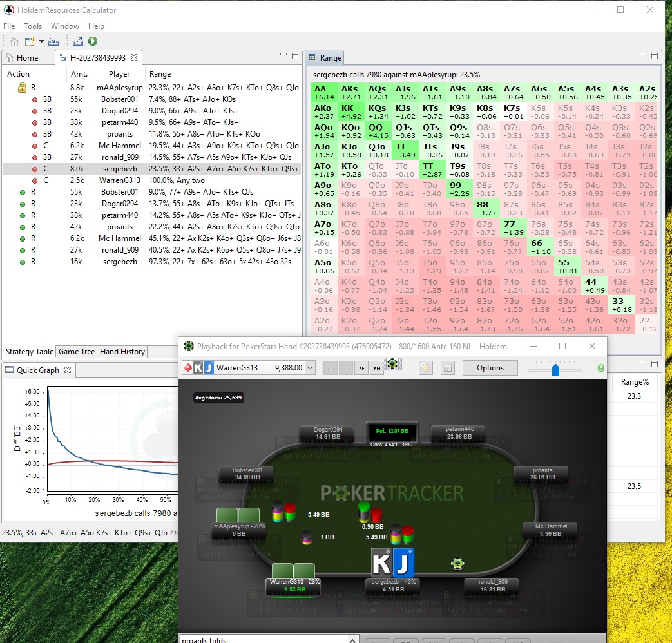
Task: Open the dropdown arrow beside new analysis
Action: tap(41, 42)
